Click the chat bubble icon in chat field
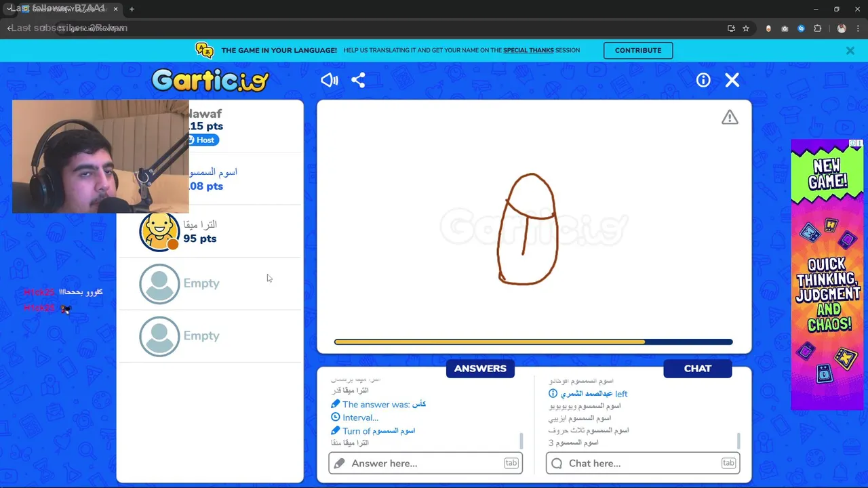This screenshot has width=868, height=488. [557, 463]
